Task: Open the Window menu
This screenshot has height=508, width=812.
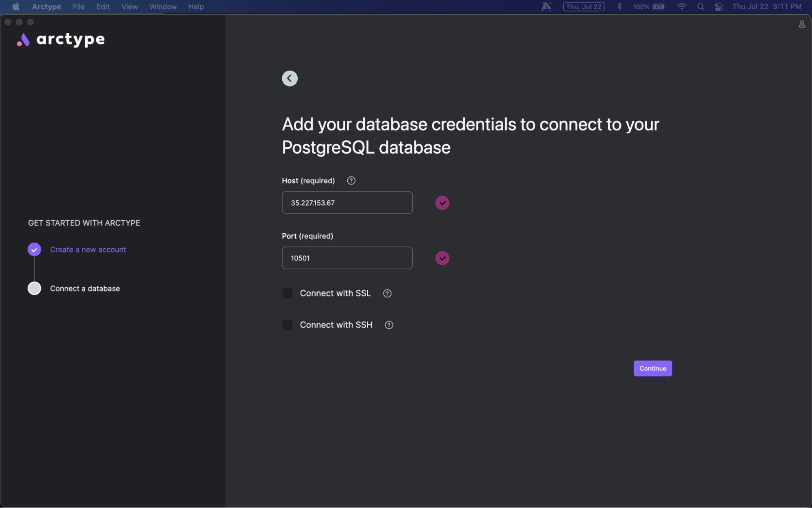Action: click(x=162, y=7)
